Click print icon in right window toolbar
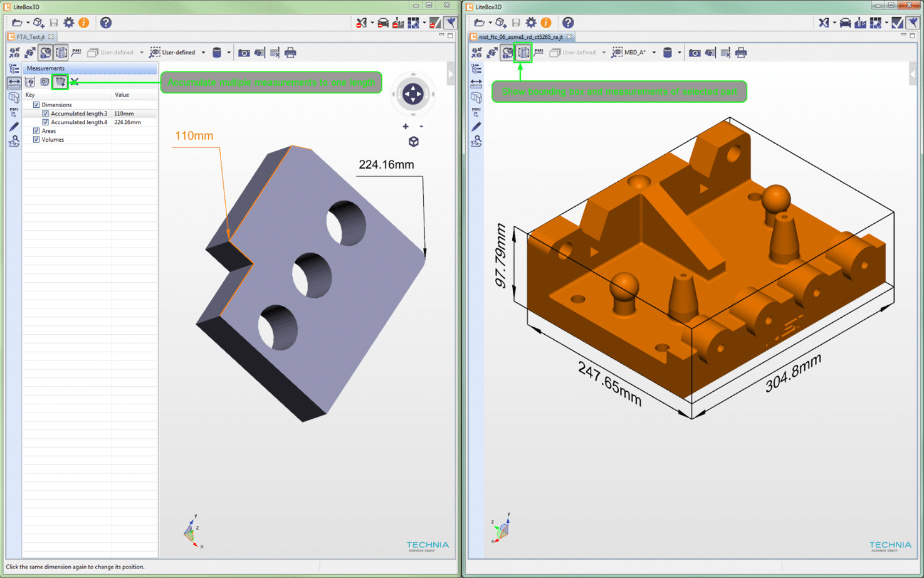The width and height of the screenshot is (924, 578). click(741, 53)
